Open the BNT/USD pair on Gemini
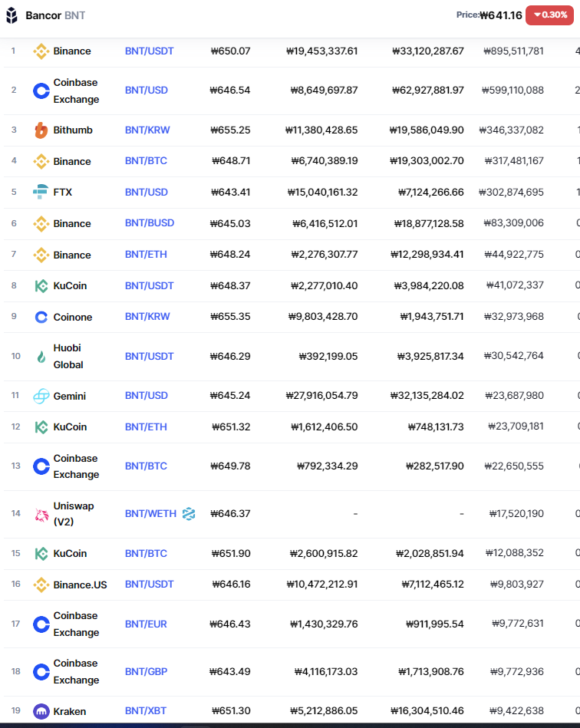Image resolution: width=580 pixels, height=728 pixels. pos(147,395)
